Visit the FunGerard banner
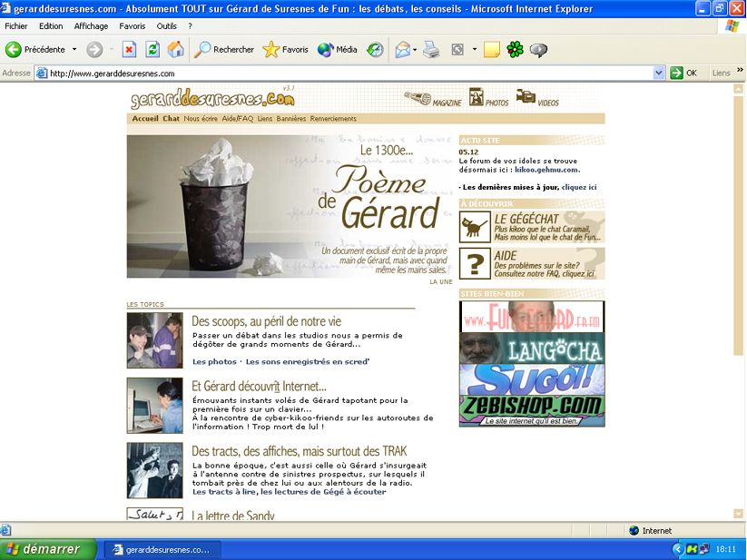The image size is (747, 560). [532, 317]
